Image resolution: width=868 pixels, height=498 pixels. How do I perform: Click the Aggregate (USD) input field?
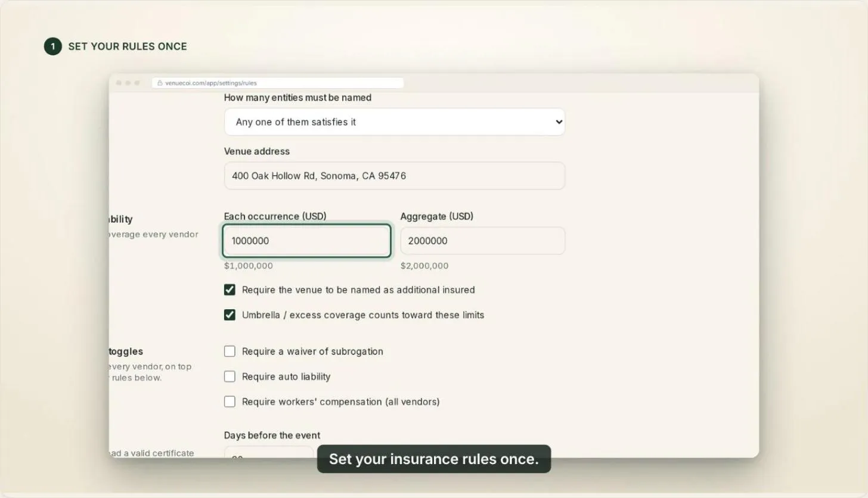tap(483, 241)
